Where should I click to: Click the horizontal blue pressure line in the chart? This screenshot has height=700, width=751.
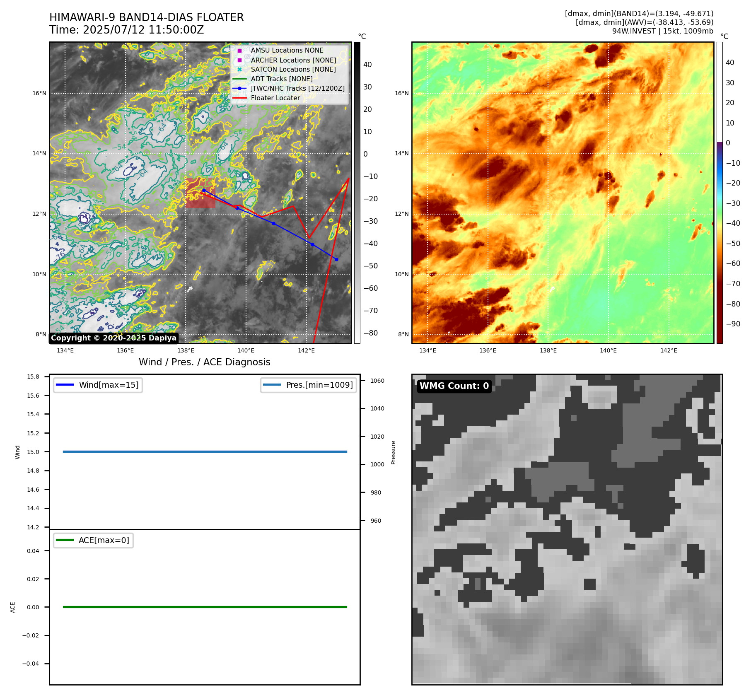tap(205, 452)
